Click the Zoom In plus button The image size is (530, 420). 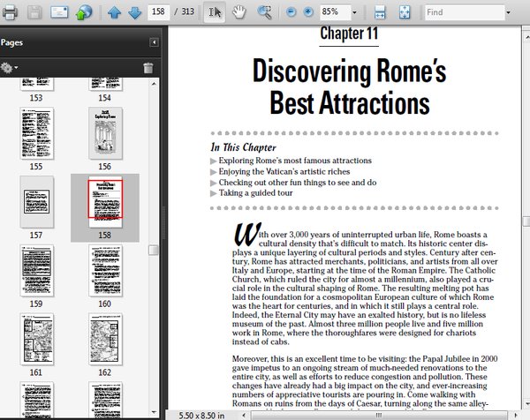click(308, 12)
